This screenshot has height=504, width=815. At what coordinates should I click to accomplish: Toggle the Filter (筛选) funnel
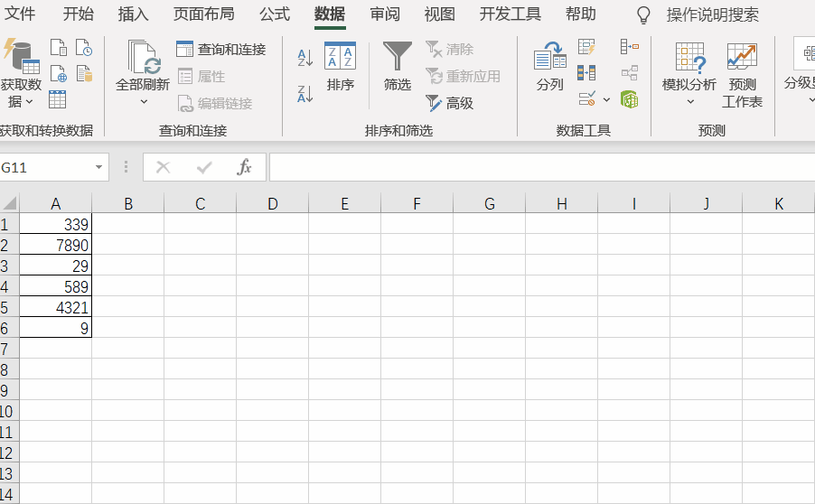click(x=397, y=56)
